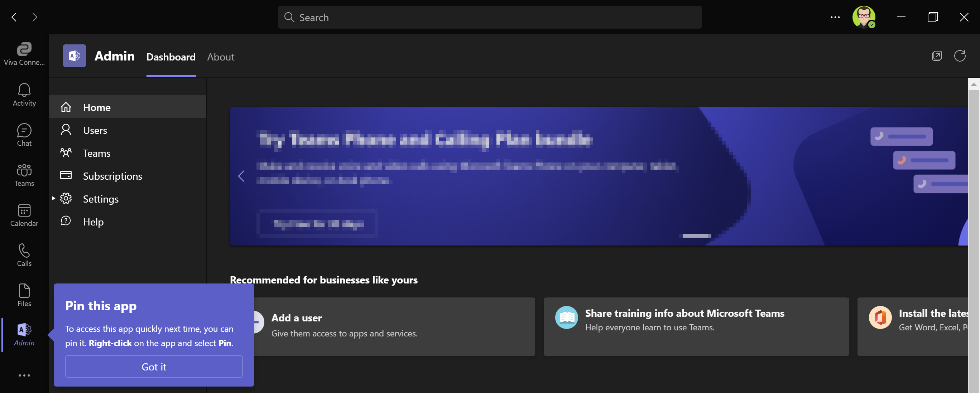
Task: Open settings and more menu ellipsis
Action: coord(835,17)
